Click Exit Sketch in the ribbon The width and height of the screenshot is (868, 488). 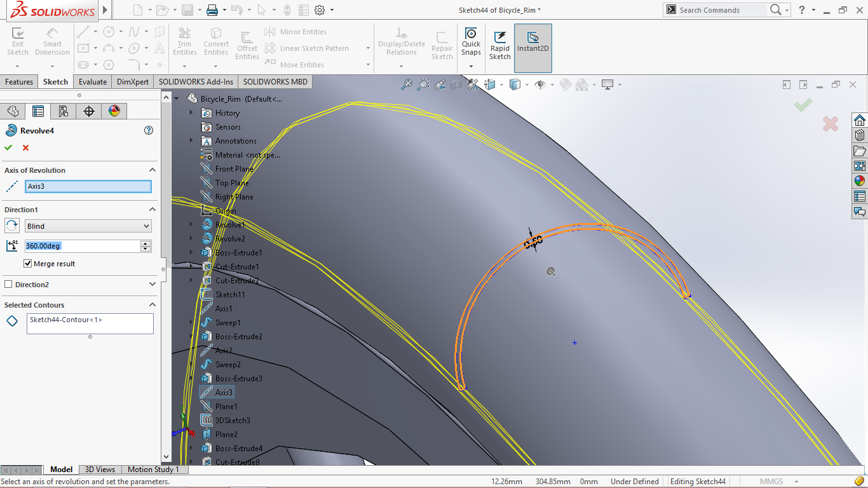[x=17, y=41]
